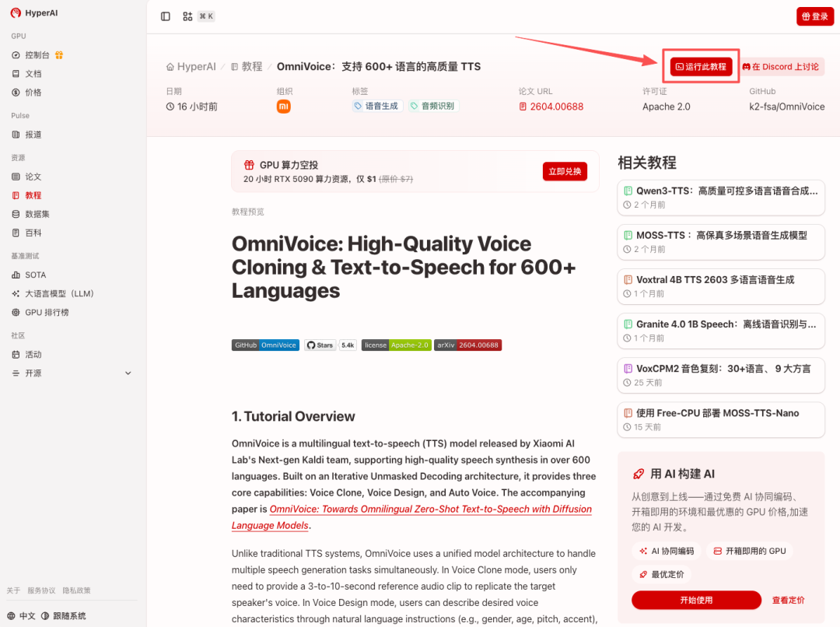840x627 pixels.
Task: Click the gift icon next to 控制台
Action: point(59,55)
